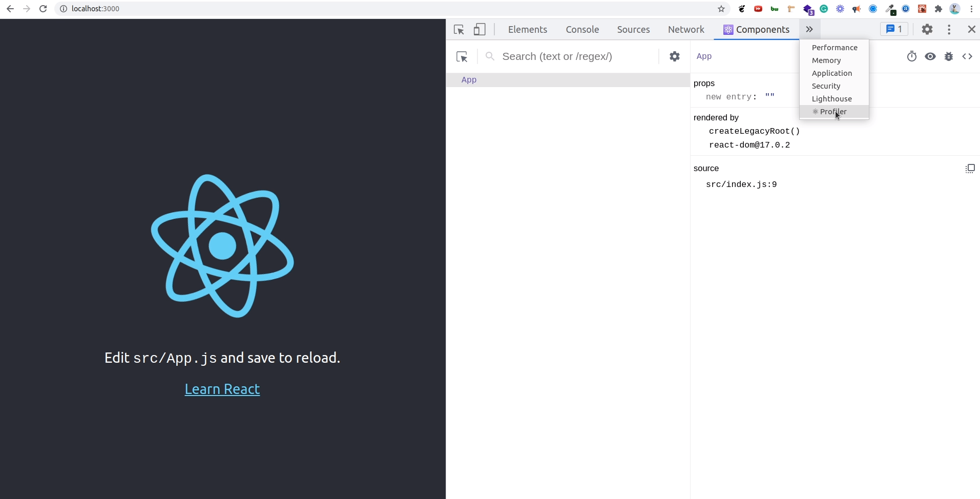Click the browser back arrow
This screenshot has width=980, height=499.
10,9
